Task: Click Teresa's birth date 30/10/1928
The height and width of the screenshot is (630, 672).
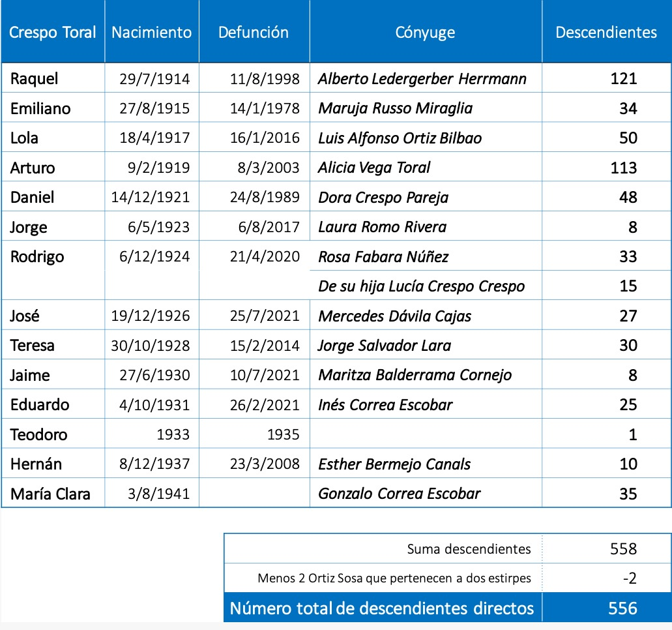Action: coord(150,346)
